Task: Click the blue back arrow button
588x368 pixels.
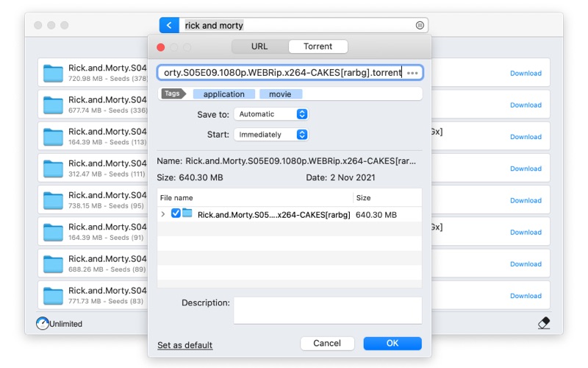Action: [169, 25]
